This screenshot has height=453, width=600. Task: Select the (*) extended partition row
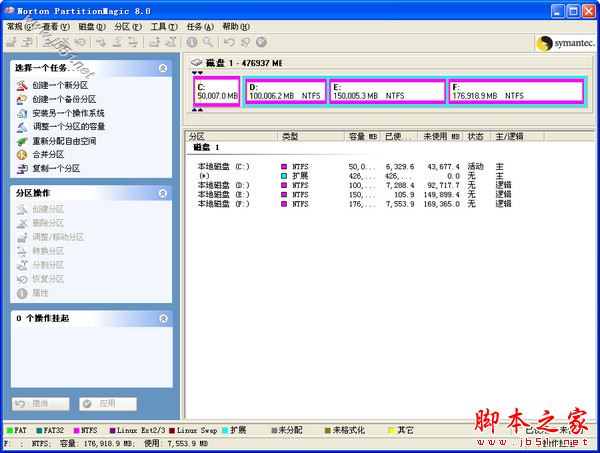coord(354,176)
